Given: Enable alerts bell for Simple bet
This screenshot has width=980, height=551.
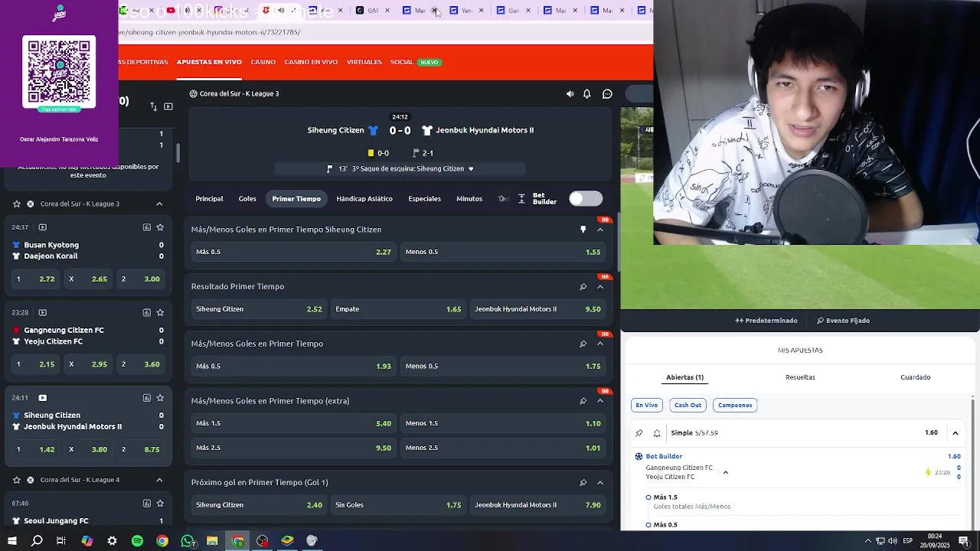Looking at the screenshot, I should pos(657,433).
